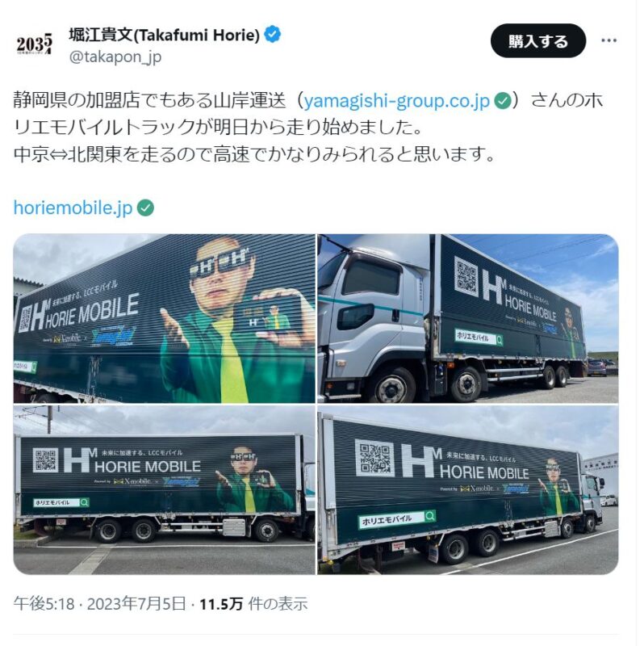Viewport: 644px width, 646px height.
Task: Click the ホリエモバイル search bar in bottom-left photo
Action: click(x=61, y=502)
